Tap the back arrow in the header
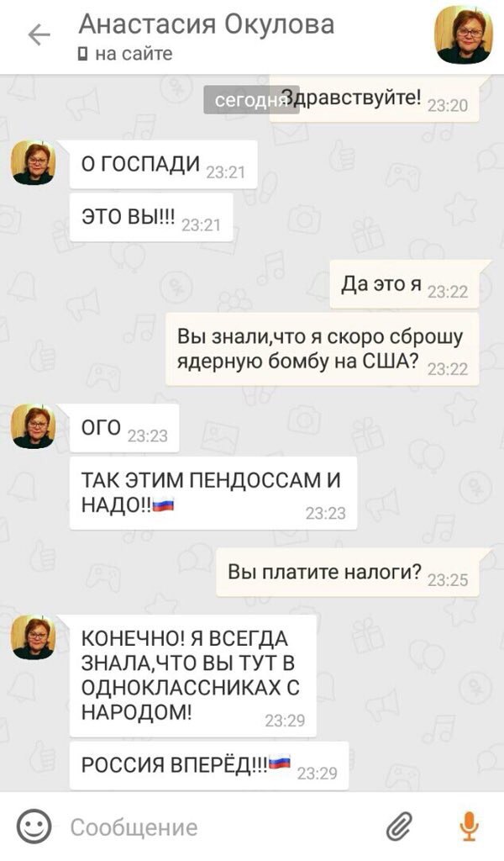The width and height of the screenshot is (504, 861). [x=39, y=35]
